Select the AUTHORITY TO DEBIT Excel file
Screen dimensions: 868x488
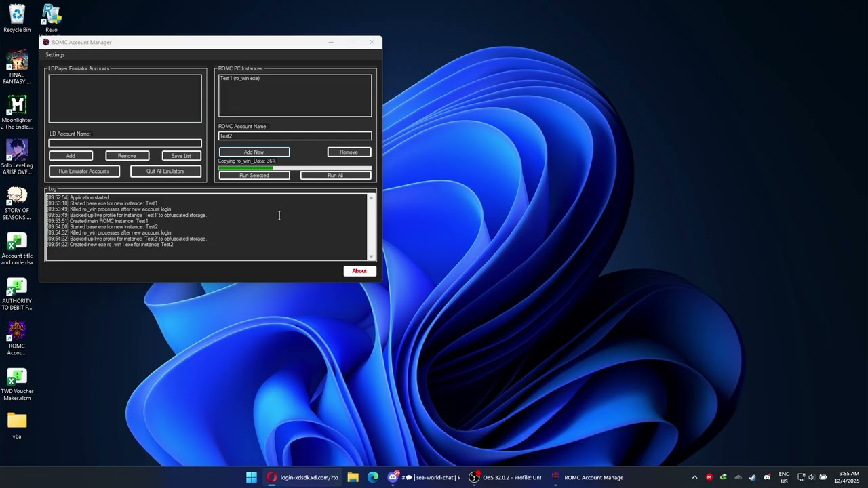click(x=17, y=294)
